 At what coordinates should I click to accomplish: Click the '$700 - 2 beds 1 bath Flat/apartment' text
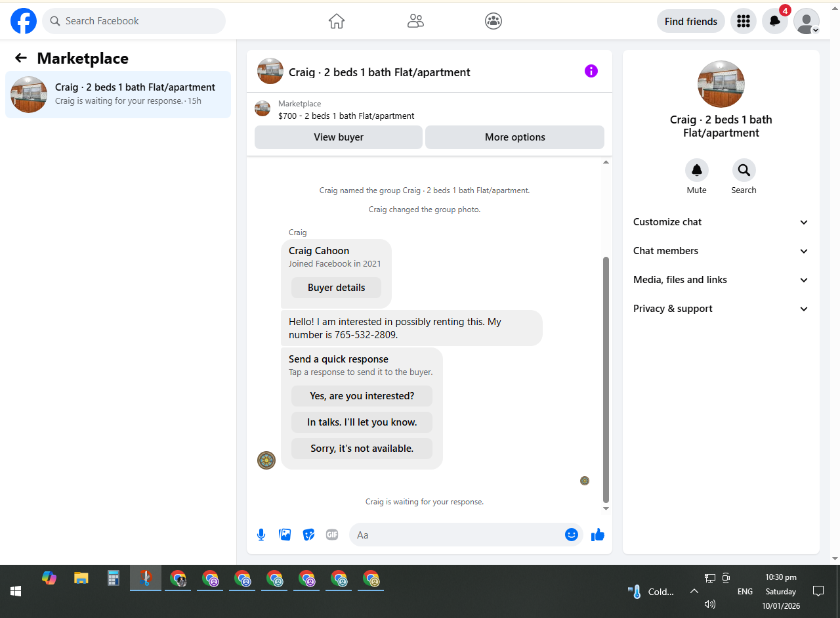pyautogui.click(x=346, y=116)
